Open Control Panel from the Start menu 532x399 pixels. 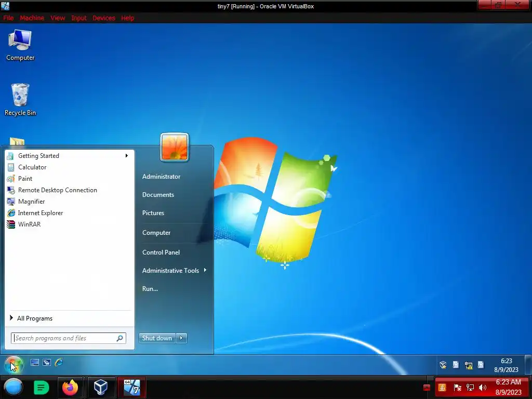161,252
